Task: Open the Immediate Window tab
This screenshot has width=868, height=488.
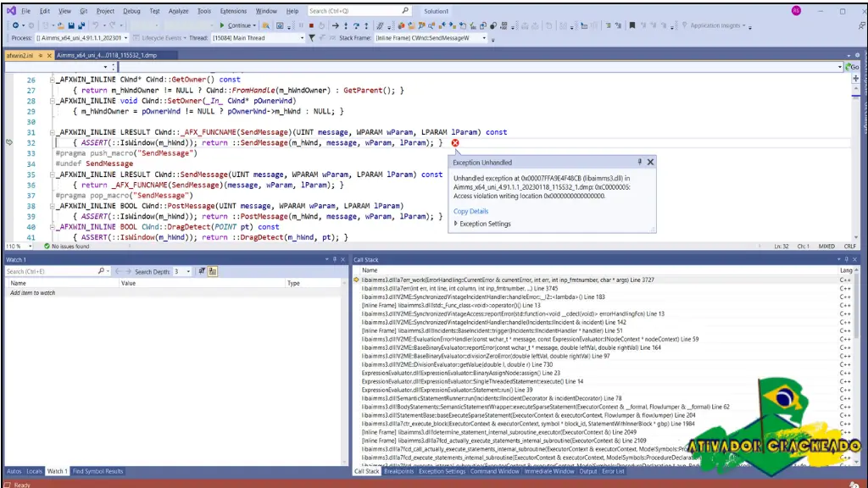Action: [x=549, y=471]
